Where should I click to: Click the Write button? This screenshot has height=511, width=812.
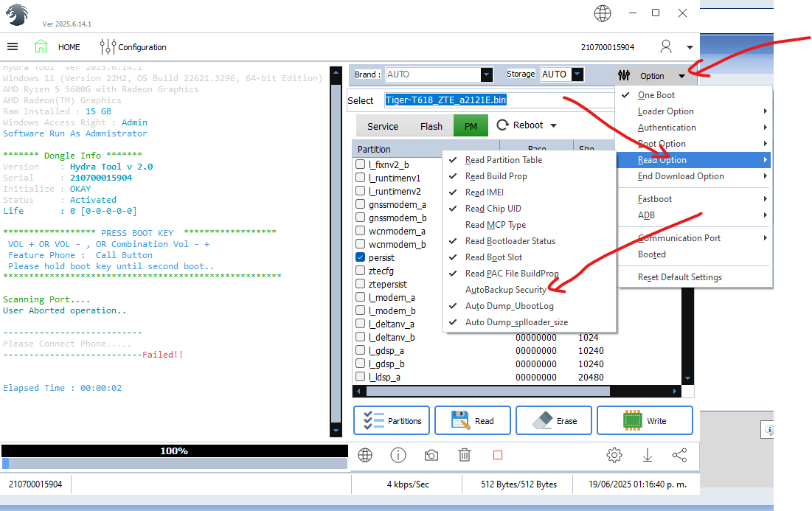coord(644,420)
